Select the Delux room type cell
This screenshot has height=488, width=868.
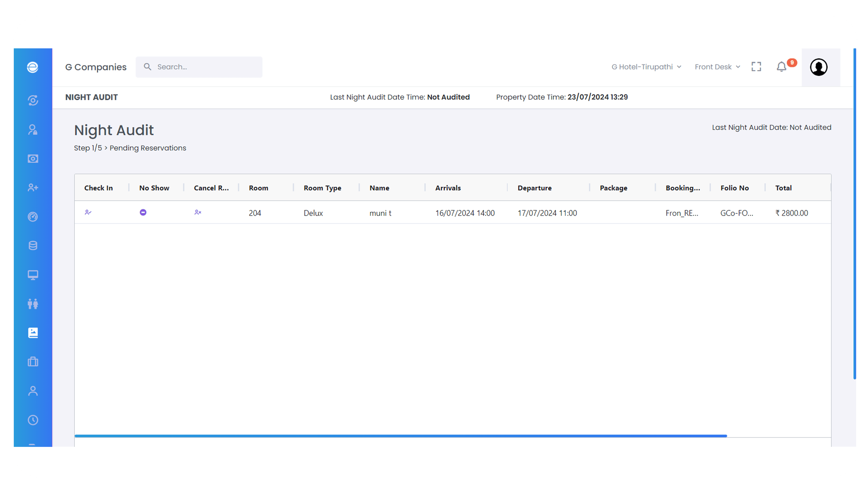(313, 213)
